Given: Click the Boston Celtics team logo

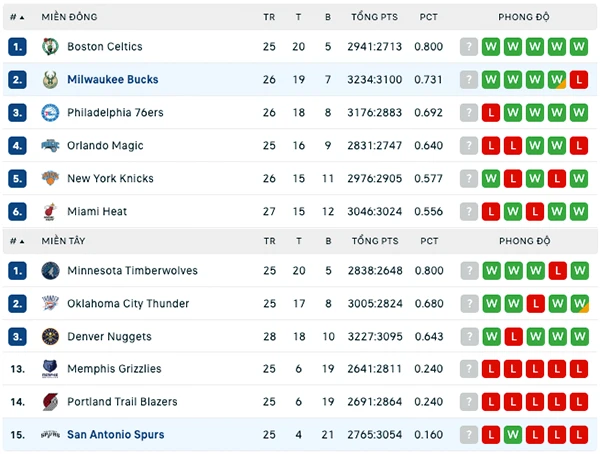Looking at the screenshot, I should [x=50, y=47].
